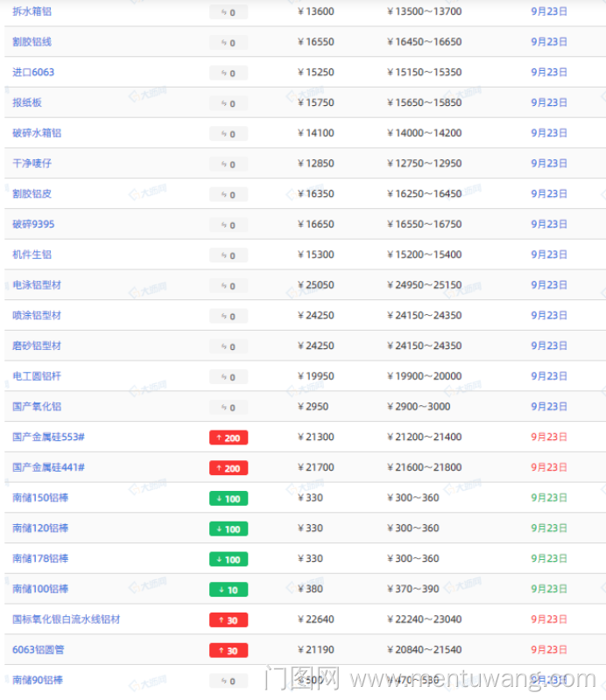The image size is (606, 700).
Task: Click the 9月23日 date for 破碎9395
Action: click(549, 224)
